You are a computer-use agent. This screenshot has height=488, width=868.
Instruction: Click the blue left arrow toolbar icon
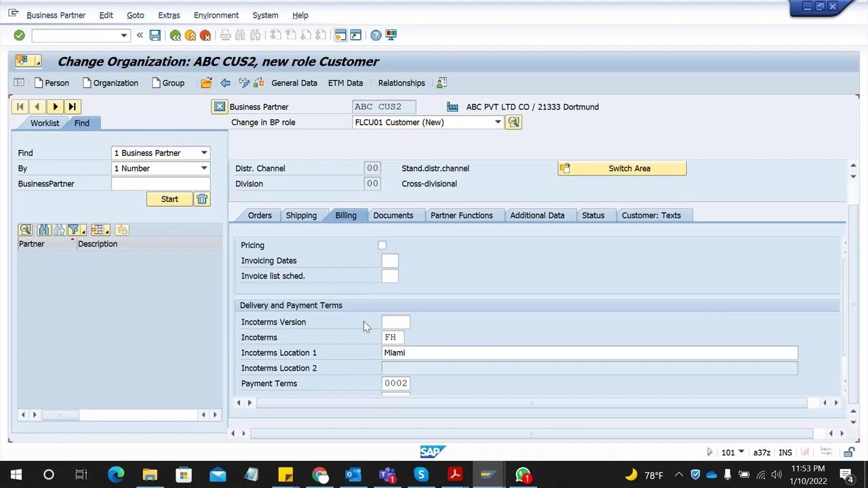[225, 83]
